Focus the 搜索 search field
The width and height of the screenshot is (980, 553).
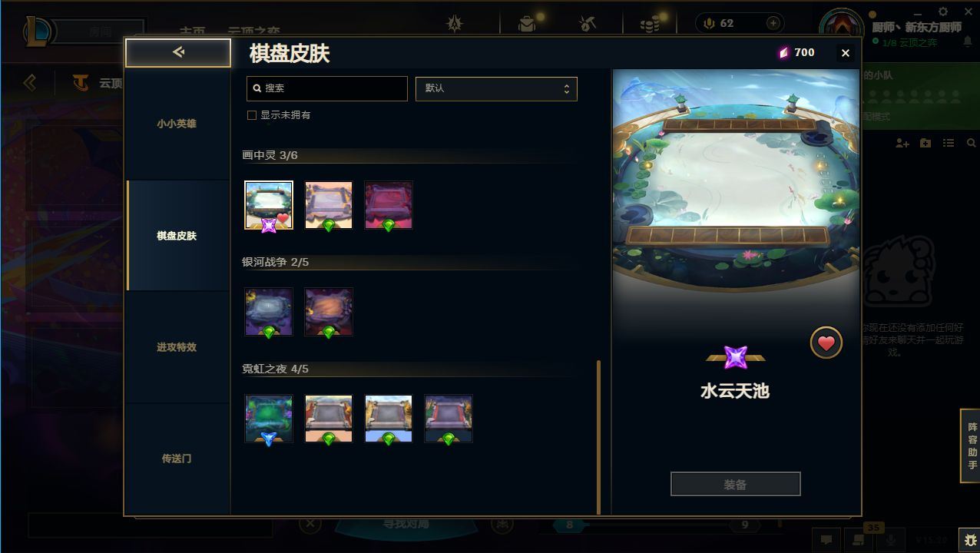pyautogui.click(x=327, y=88)
